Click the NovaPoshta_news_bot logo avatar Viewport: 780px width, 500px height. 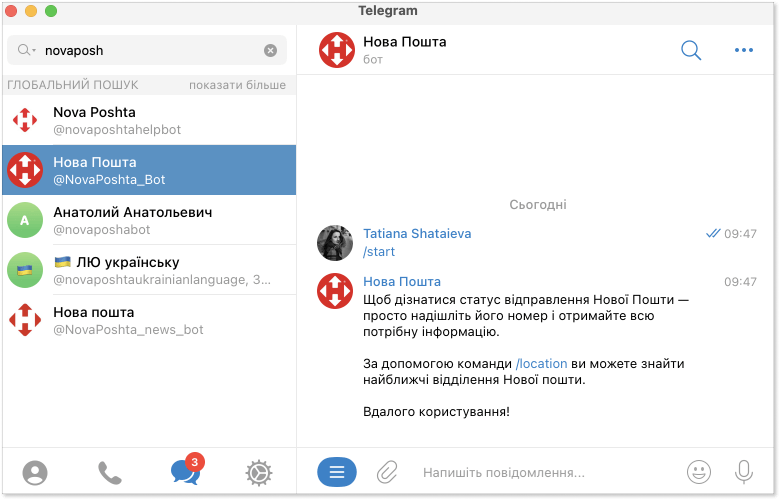pos(25,320)
